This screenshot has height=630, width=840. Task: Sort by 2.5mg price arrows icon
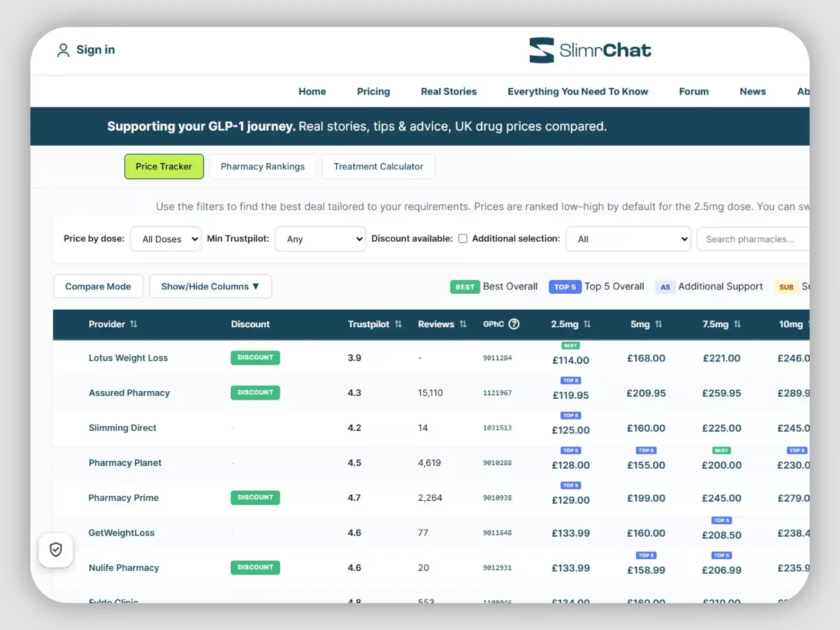587,324
